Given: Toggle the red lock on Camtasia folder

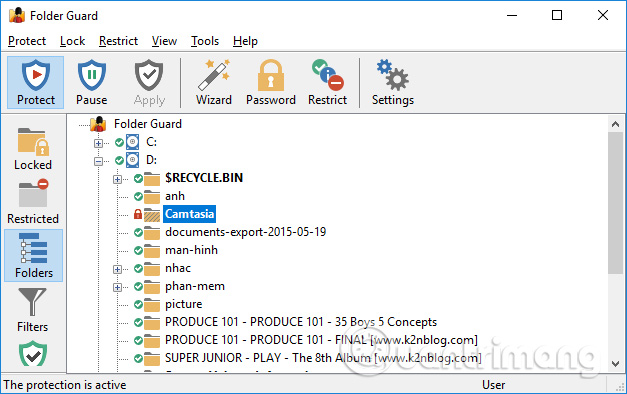Looking at the screenshot, I should point(138,214).
